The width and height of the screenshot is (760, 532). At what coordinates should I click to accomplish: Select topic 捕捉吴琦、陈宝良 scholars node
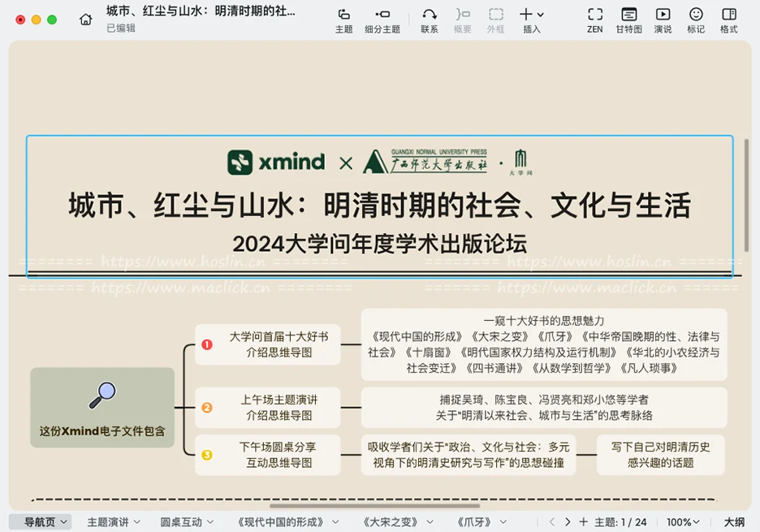click(x=544, y=408)
